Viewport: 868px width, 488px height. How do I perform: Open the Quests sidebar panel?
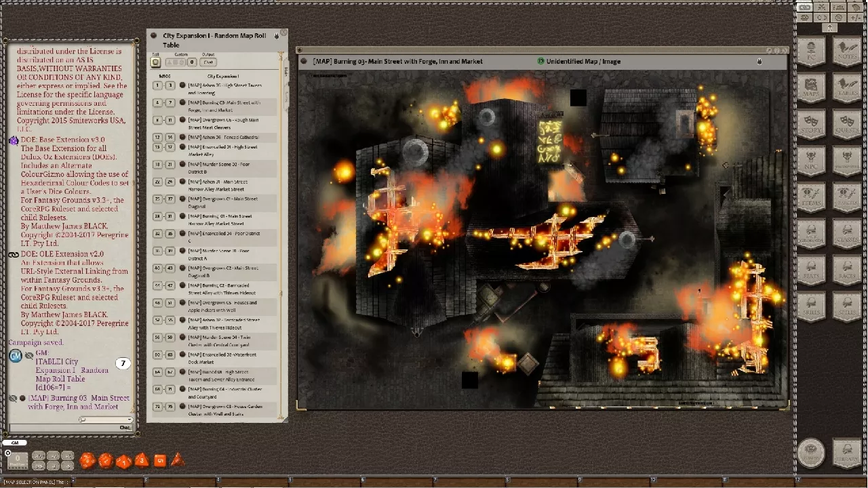846,125
